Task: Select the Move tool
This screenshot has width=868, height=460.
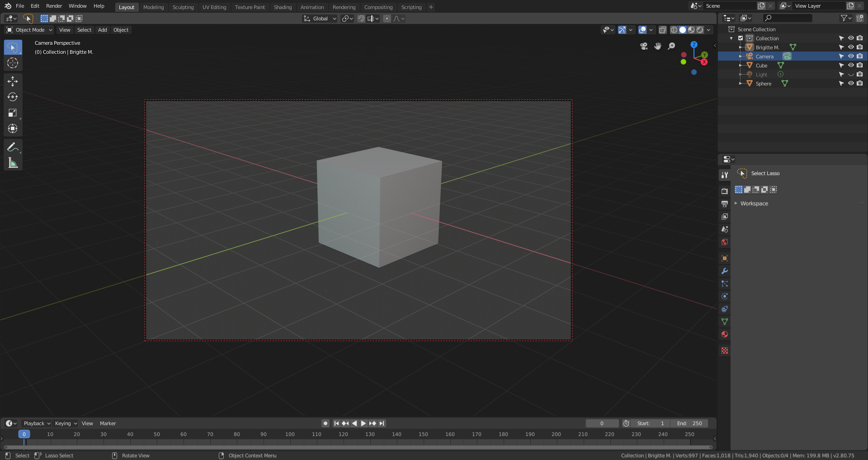Action: click(x=13, y=81)
